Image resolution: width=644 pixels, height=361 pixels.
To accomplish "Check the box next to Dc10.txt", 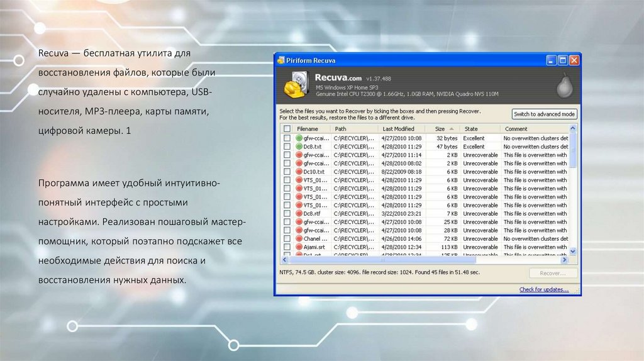I will [x=287, y=172].
